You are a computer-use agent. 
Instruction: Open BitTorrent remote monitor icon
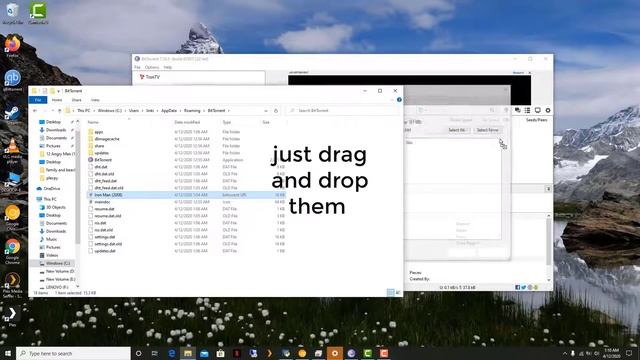[538, 110]
